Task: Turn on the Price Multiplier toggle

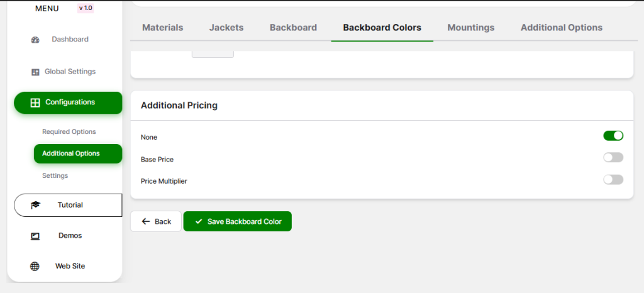Action: pyautogui.click(x=613, y=180)
